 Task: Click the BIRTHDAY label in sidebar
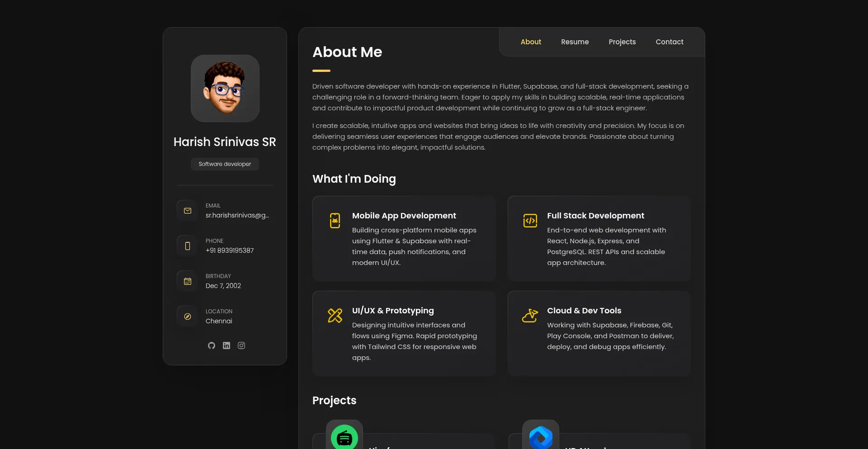coord(218,276)
